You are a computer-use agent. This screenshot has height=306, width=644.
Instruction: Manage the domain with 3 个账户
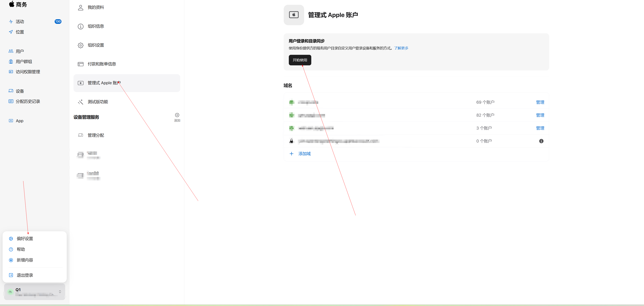point(540,128)
